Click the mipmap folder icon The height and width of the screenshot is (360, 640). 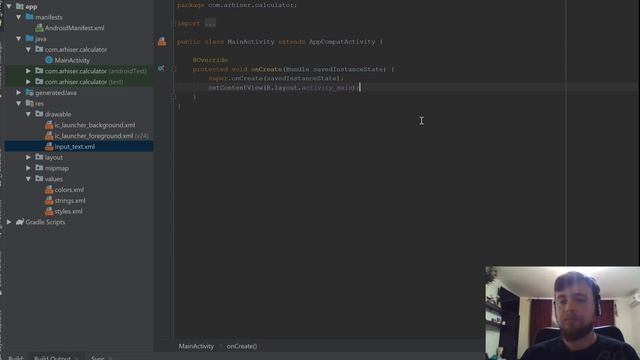click(39, 168)
